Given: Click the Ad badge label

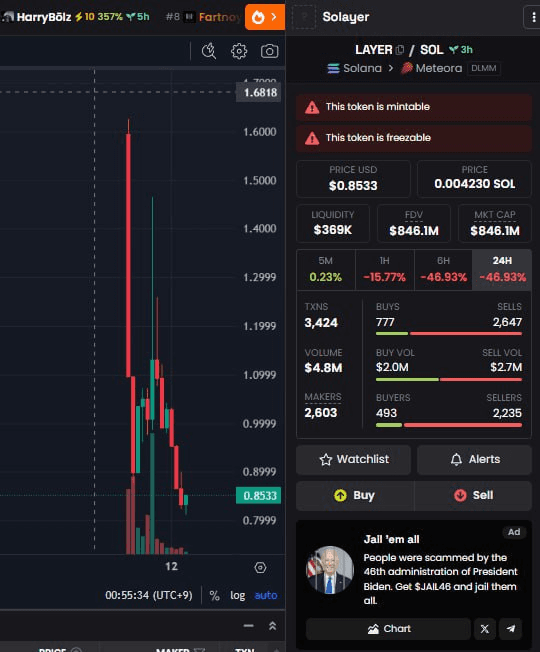Looking at the screenshot, I should pos(514,532).
